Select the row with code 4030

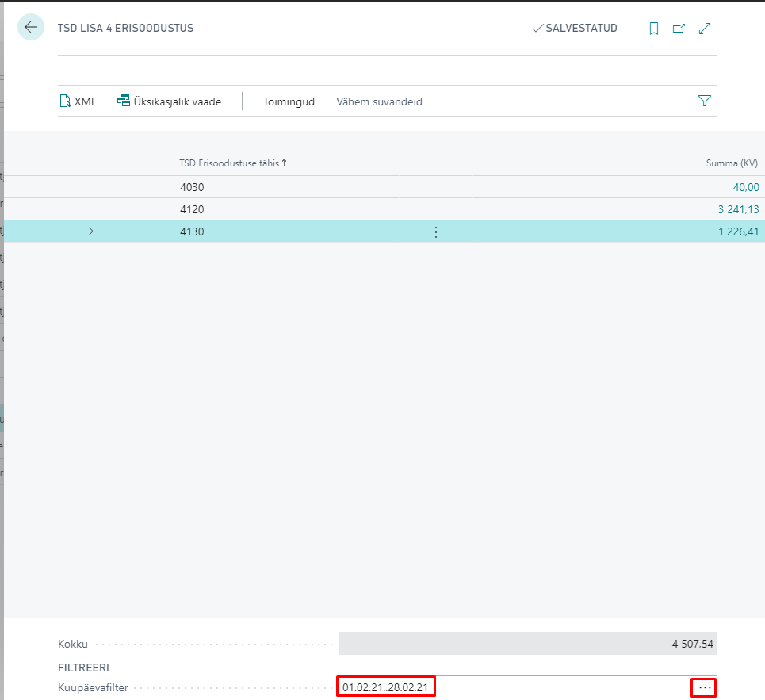coord(193,187)
